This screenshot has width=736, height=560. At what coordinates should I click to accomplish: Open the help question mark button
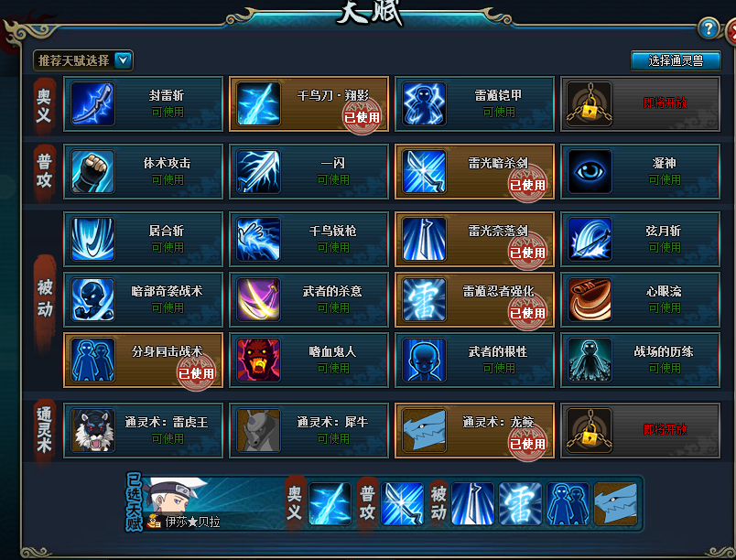coord(709,28)
